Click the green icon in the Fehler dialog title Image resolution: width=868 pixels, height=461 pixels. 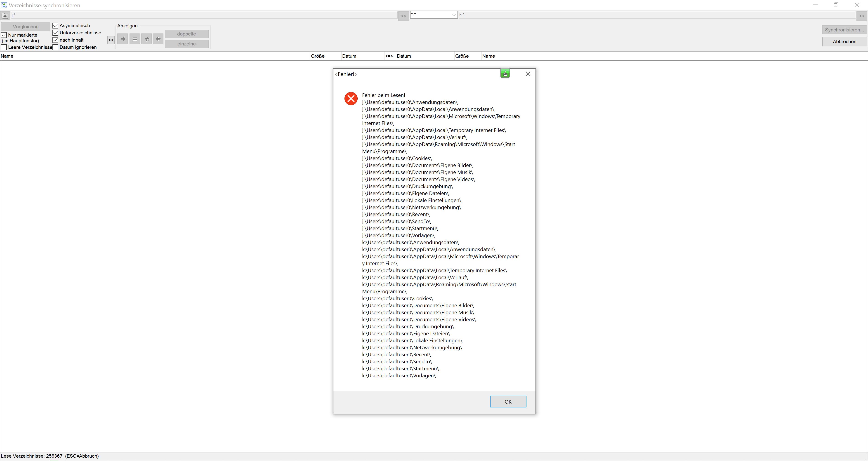(505, 73)
